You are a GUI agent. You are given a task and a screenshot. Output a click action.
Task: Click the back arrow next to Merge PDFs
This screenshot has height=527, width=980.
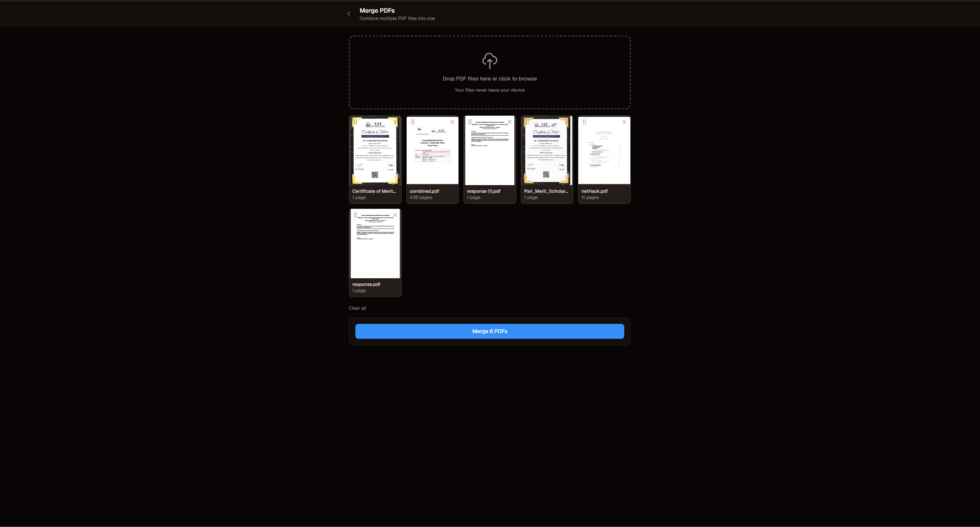click(348, 13)
